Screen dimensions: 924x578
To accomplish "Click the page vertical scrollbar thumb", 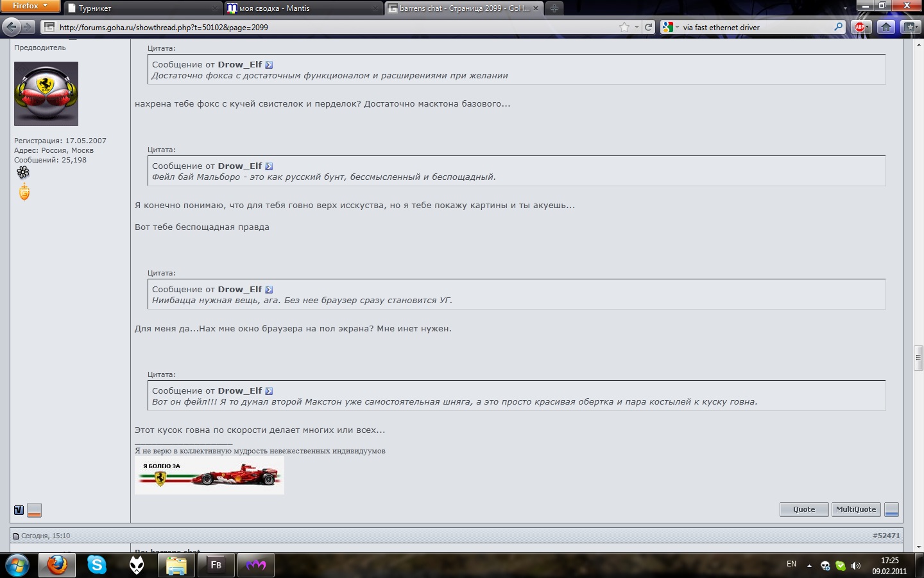I will 918,358.
